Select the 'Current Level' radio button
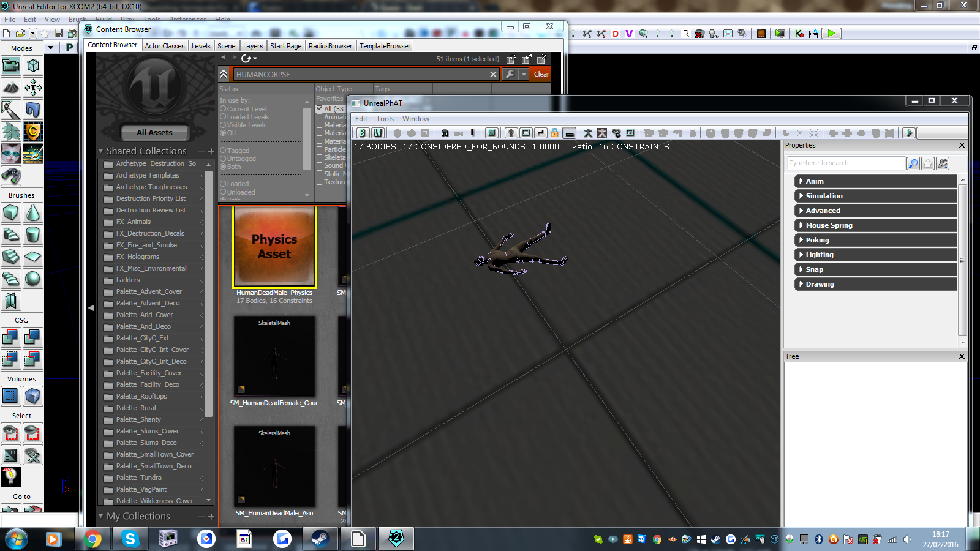 click(x=224, y=109)
